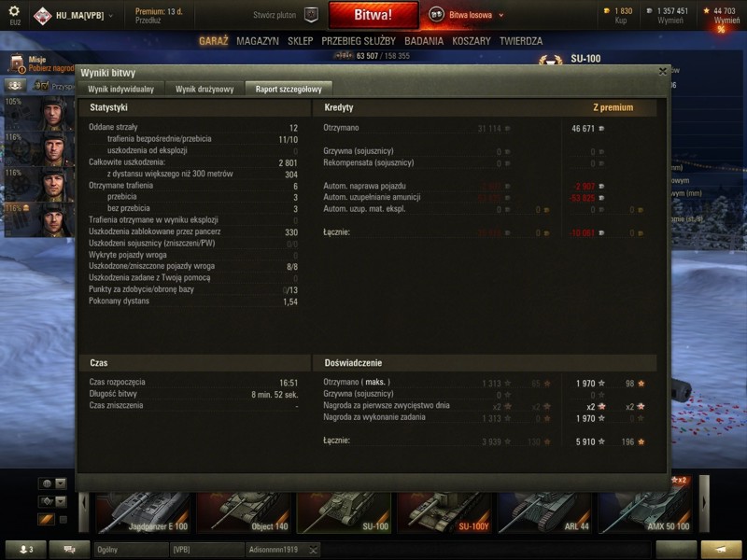The image size is (747, 560).
Task: Click the gold coins Kup icon
Action: [606, 11]
